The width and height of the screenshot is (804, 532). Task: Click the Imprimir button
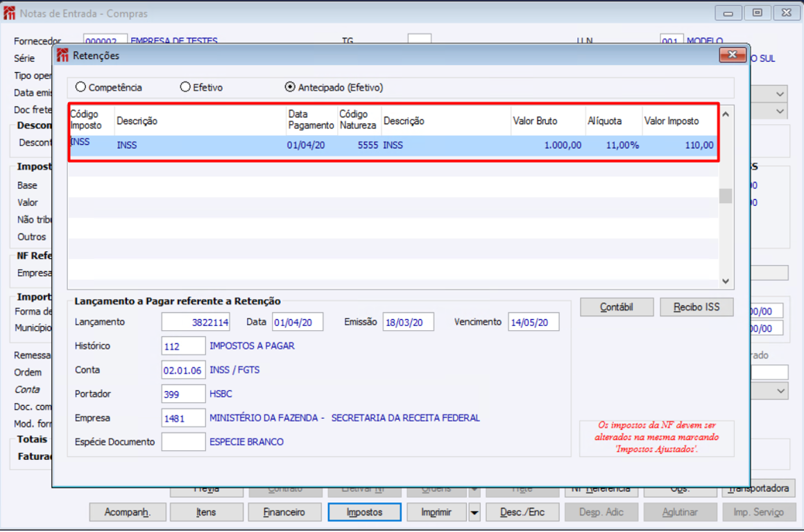coord(436,512)
